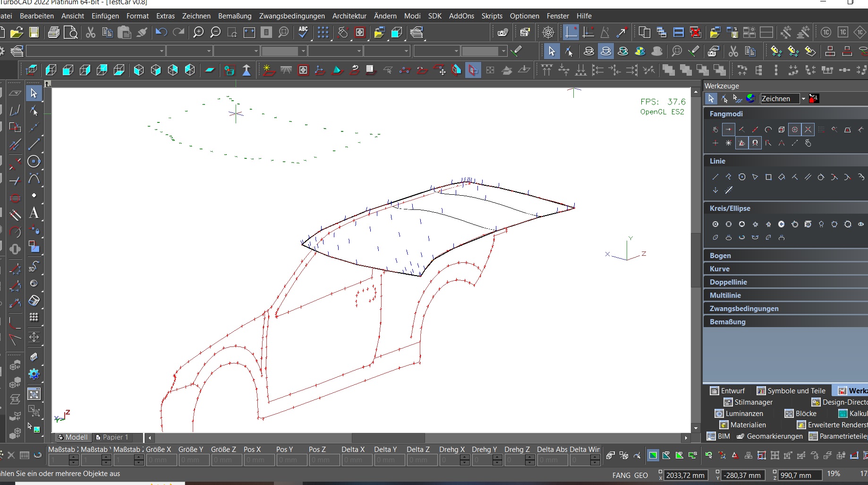This screenshot has height=485, width=868.
Task: Print the drawing using the printer icon
Action: coord(54,32)
